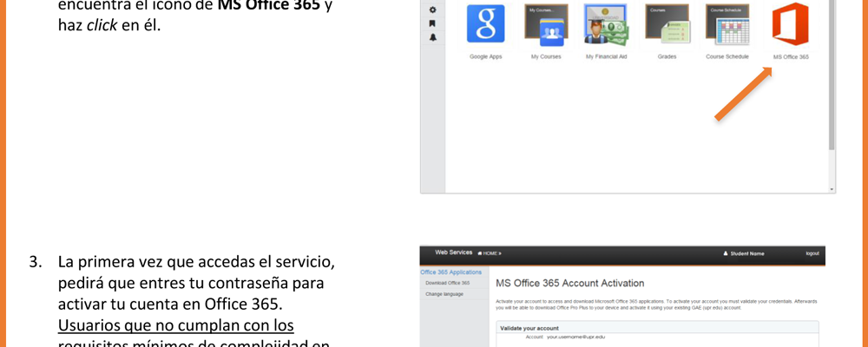This screenshot has height=347, width=868.
Task: Click the Student Name user label
Action: tap(744, 253)
